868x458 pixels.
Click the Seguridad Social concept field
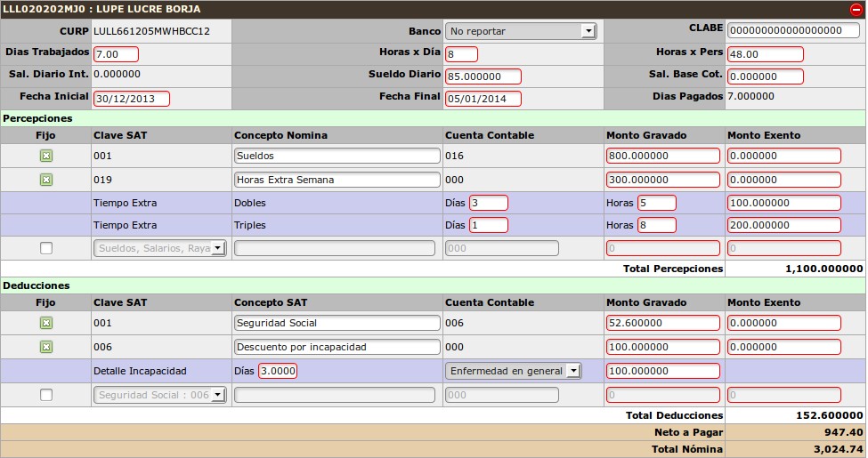[337, 323]
